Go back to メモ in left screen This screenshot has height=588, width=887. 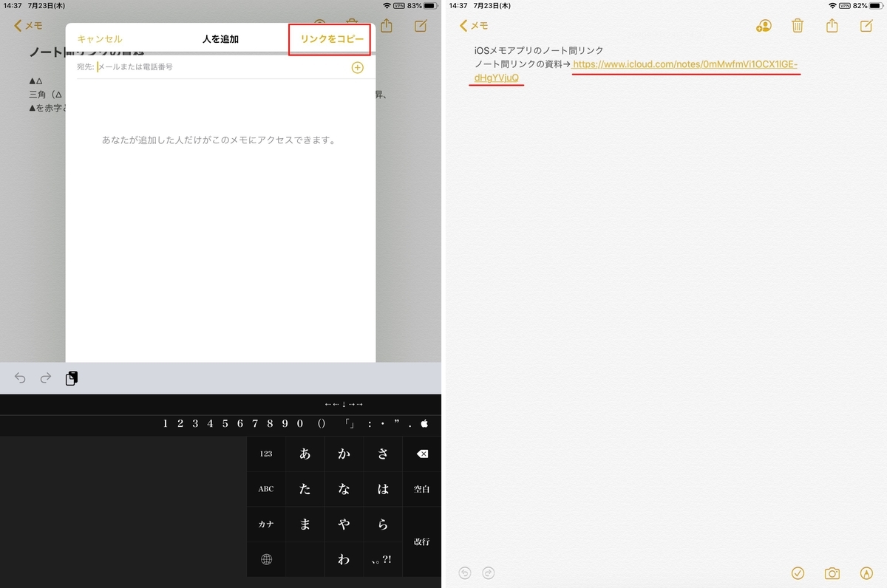point(29,26)
